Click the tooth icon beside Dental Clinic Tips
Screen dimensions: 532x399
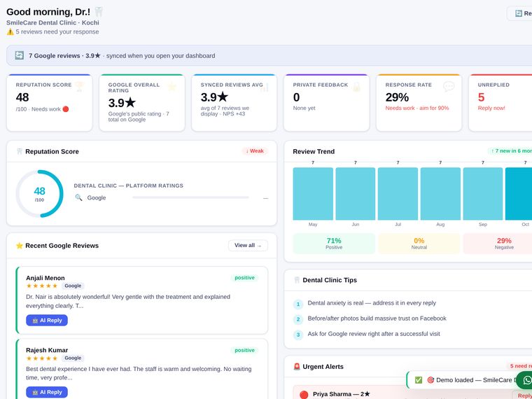297,280
